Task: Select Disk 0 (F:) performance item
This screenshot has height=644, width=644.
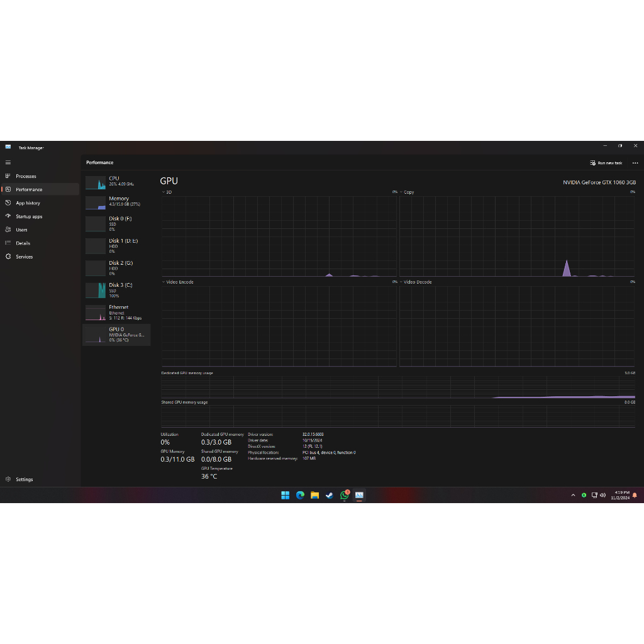Action: pyautogui.click(x=116, y=224)
